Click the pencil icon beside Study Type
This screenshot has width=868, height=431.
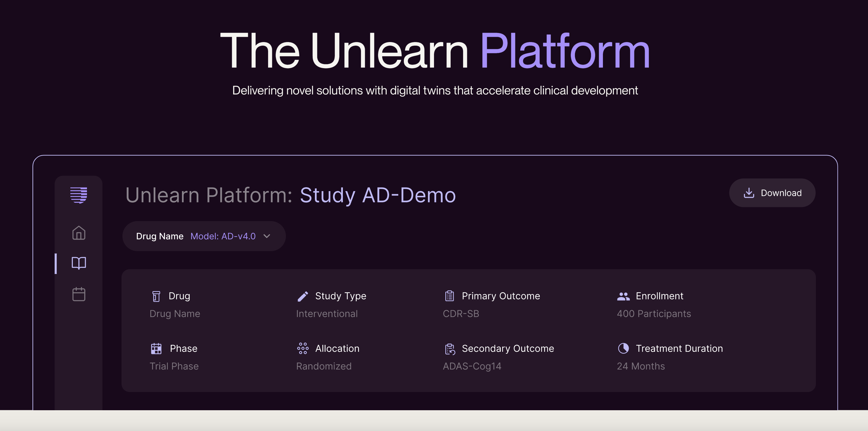tap(303, 296)
